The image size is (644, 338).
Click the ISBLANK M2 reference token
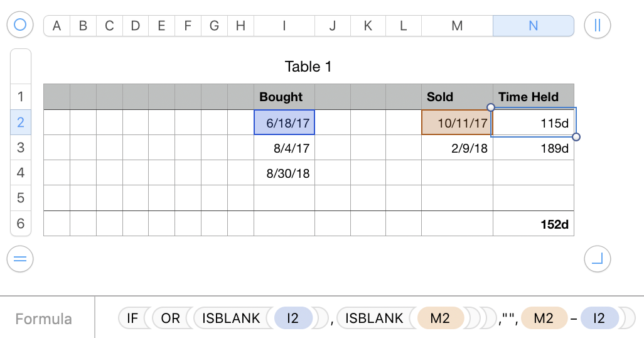click(x=440, y=319)
